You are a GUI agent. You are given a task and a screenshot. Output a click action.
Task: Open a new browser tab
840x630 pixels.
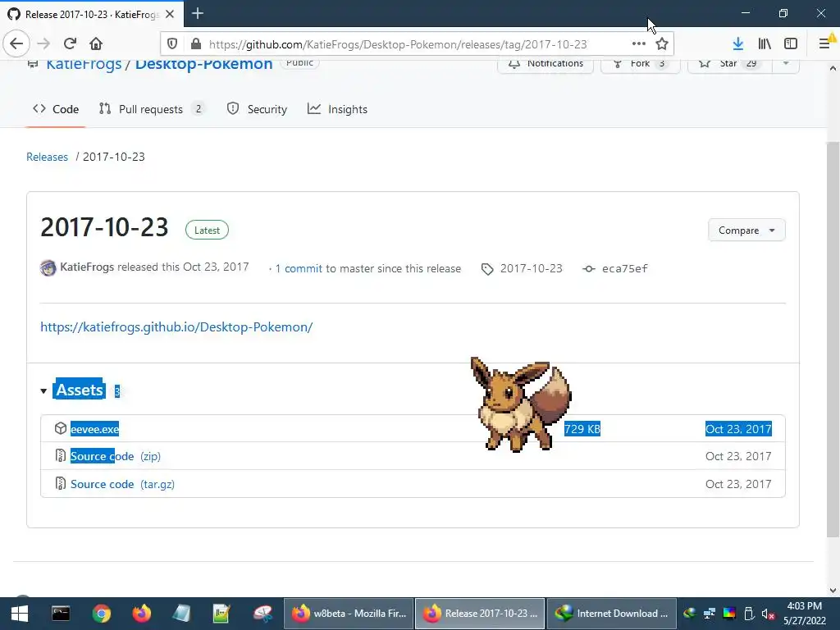[x=198, y=13]
